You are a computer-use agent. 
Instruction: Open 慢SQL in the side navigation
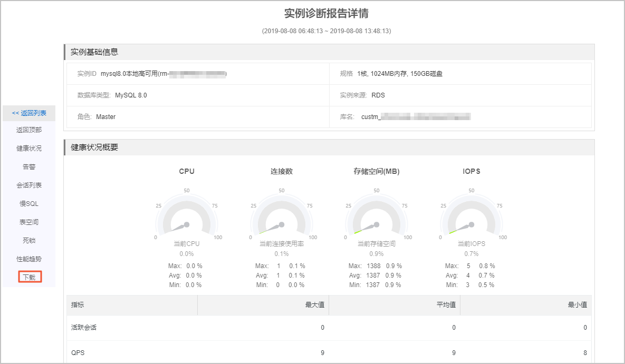tap(29, 203)
